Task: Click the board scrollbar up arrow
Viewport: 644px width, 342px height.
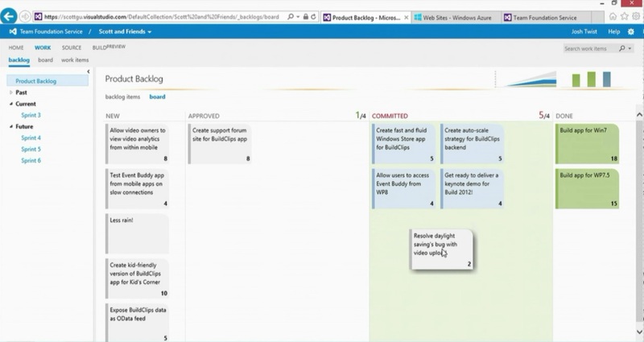Action: point(639,114)
